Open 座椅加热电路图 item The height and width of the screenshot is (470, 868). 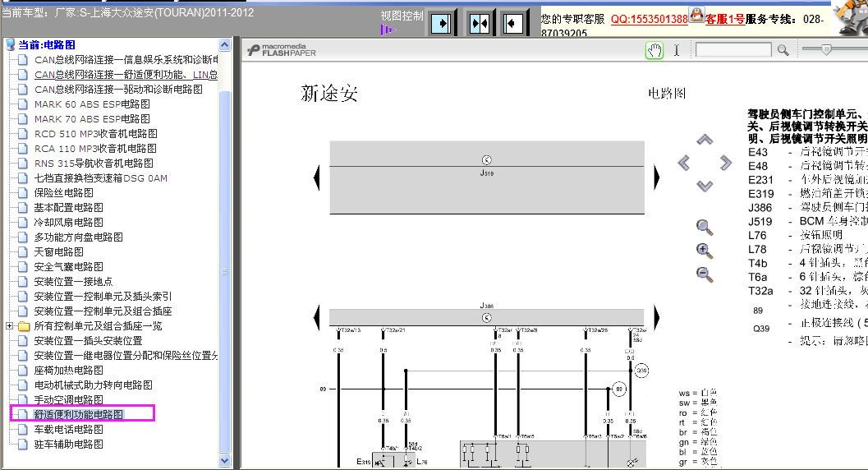69,371
